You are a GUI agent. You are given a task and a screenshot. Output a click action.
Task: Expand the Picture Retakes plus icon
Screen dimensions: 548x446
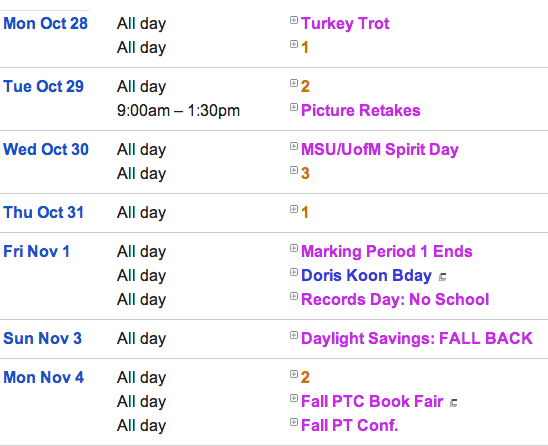(x=294, y=107)
